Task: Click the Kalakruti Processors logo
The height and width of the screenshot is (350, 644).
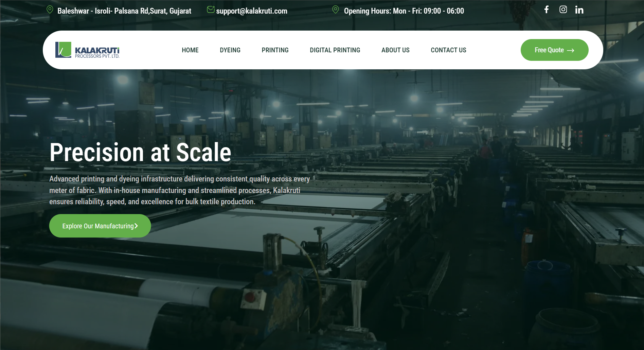Action: tap(87, 50)
